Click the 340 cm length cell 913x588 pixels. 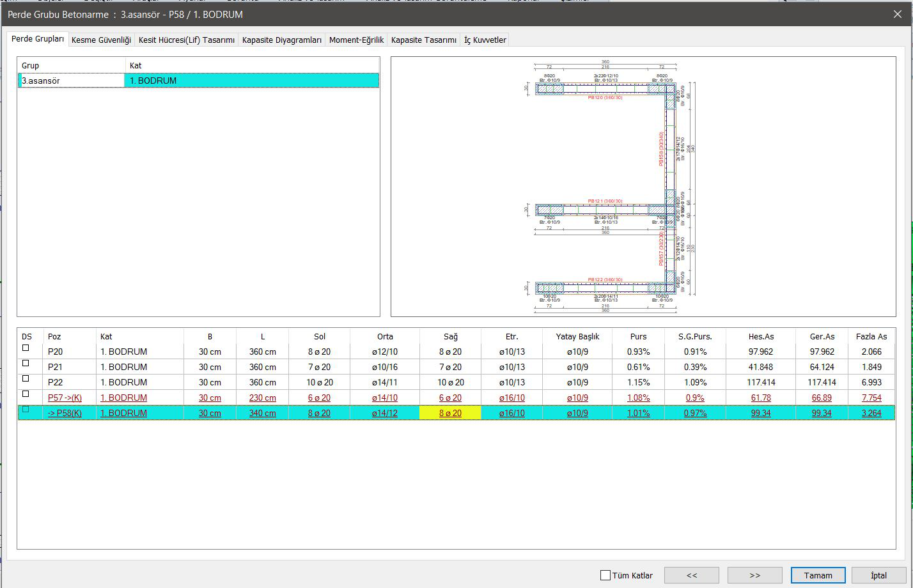[x=263, y=413]
